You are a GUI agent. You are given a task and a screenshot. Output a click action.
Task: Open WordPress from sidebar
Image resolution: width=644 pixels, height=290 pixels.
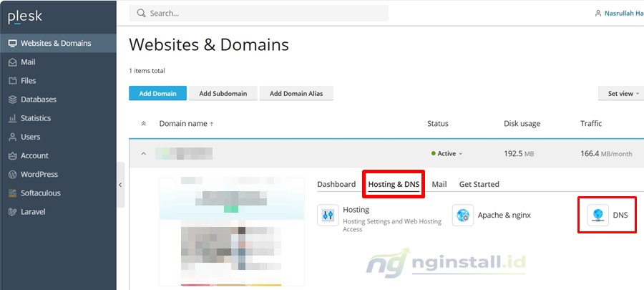coord(58,174)
